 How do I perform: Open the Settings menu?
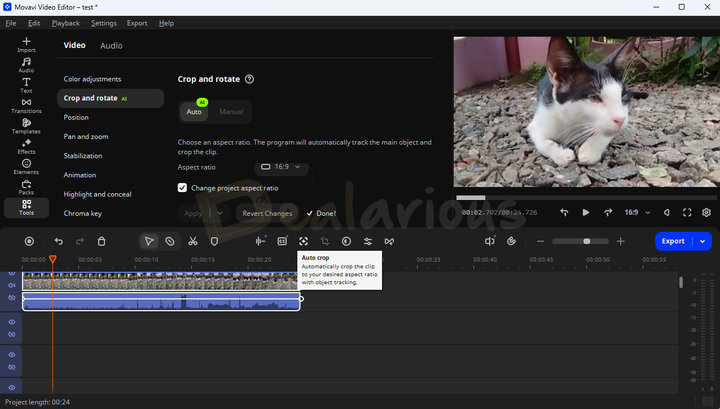pyautogui.click(x=104, y=23)
